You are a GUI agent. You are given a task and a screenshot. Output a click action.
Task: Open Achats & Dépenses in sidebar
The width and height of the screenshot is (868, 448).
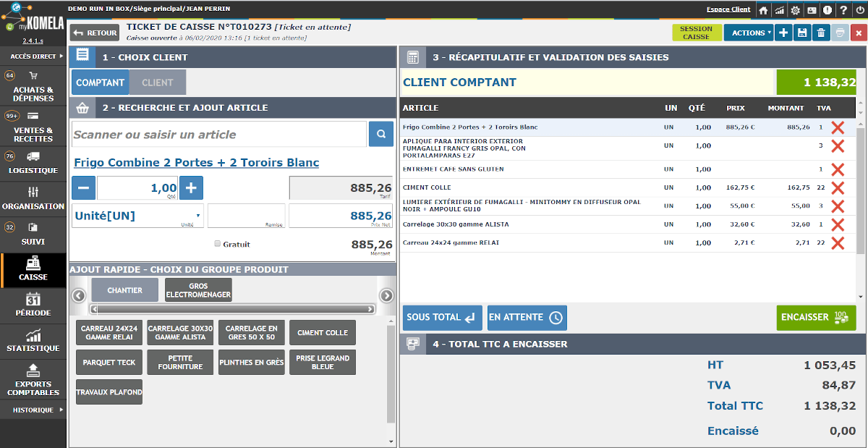point(33,86)
